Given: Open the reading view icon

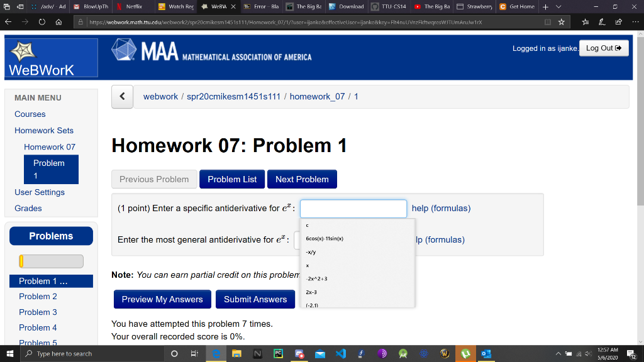Looking at the screenshot, I should point(548,22).
